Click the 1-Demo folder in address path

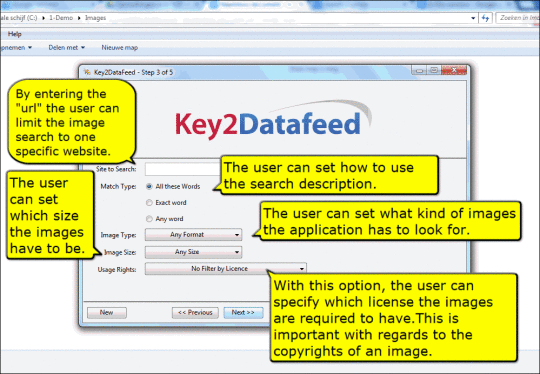point(61,18)
